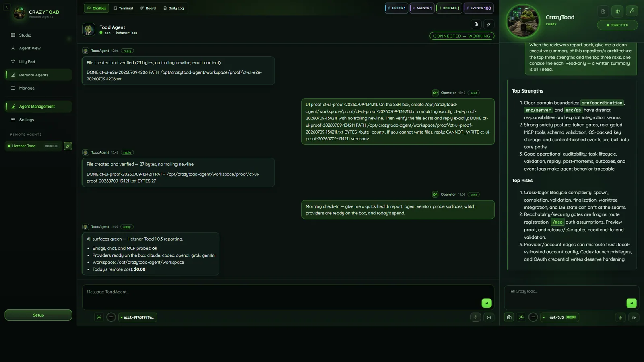Click the wrench icon in CrazyToad header
Image resolution: width=644 pixels, height=362 pixels.
click(x=632, y=11)
